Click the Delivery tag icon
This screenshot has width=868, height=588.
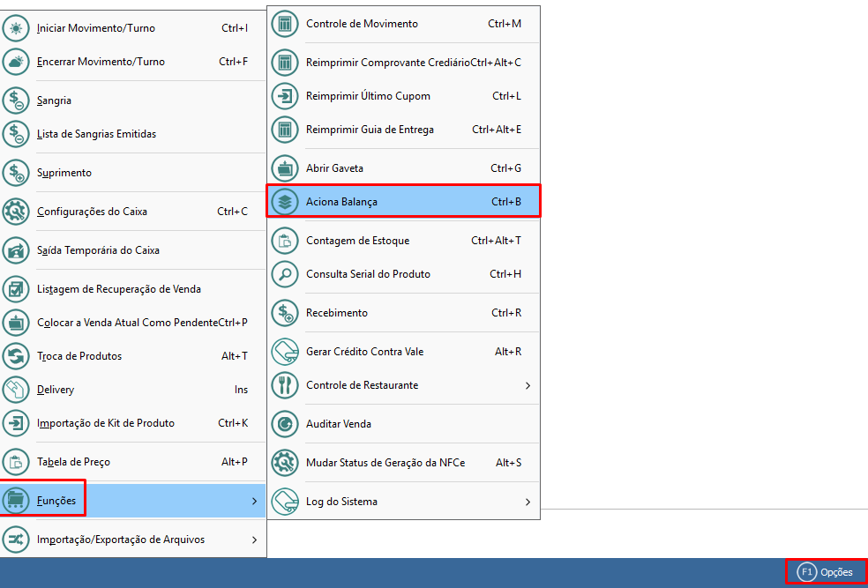tap(16, 390)
